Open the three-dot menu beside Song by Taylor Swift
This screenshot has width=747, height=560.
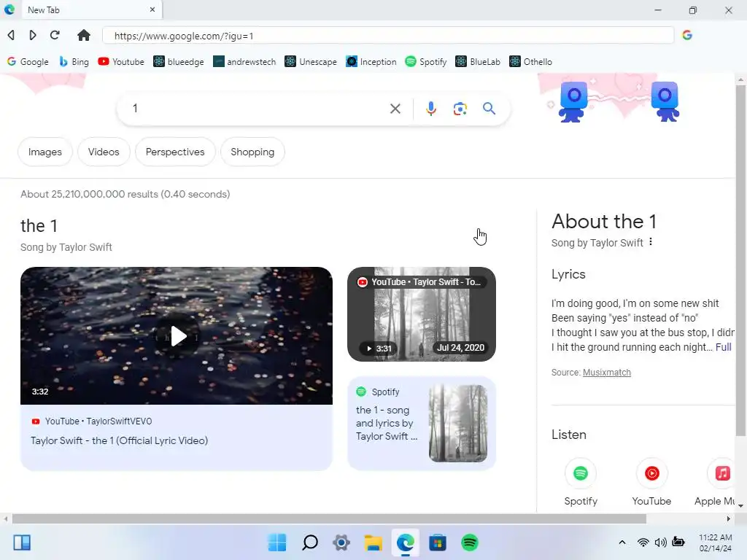coord(650,242)
